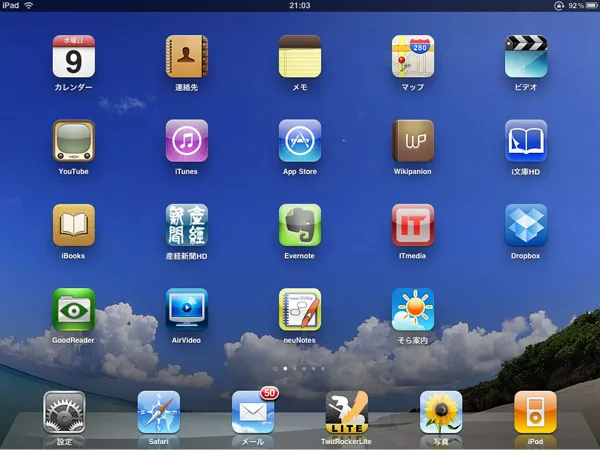Screen dimensions: 600x450
Task: Launch the iPod app in dock
Action: tap(535, 412)
